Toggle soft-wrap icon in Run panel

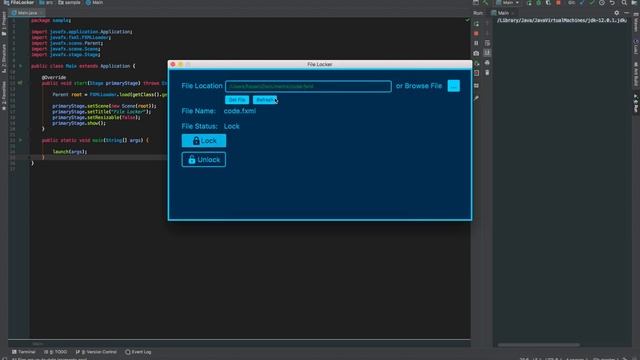coord(487,43)
